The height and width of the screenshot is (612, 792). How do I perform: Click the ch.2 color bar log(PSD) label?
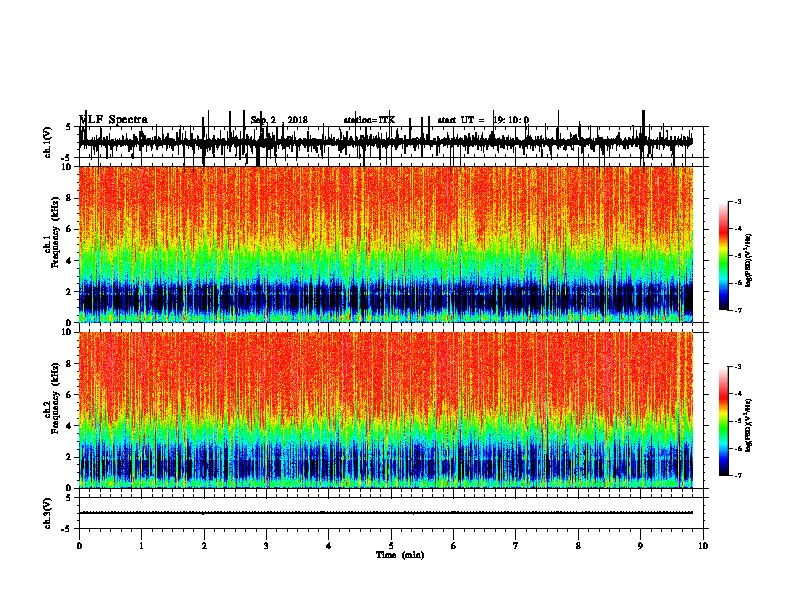[x=748, y=425]
